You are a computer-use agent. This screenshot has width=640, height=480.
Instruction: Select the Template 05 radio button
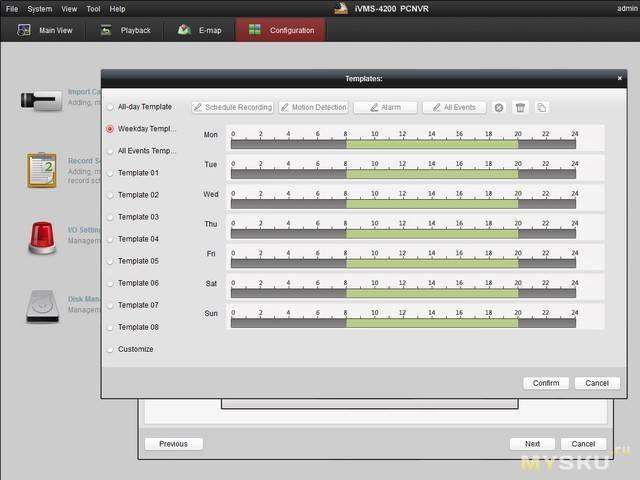[110, 261]
